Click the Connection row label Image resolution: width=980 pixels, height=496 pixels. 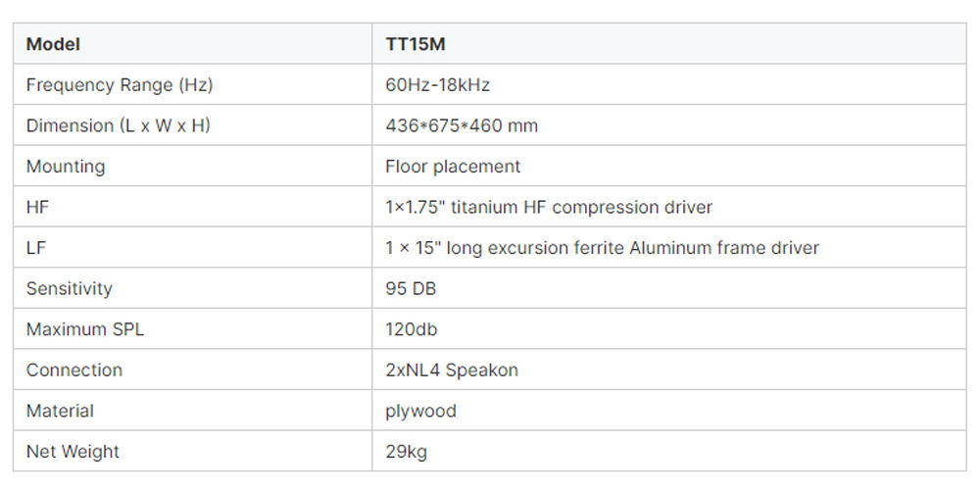[74, 370]
